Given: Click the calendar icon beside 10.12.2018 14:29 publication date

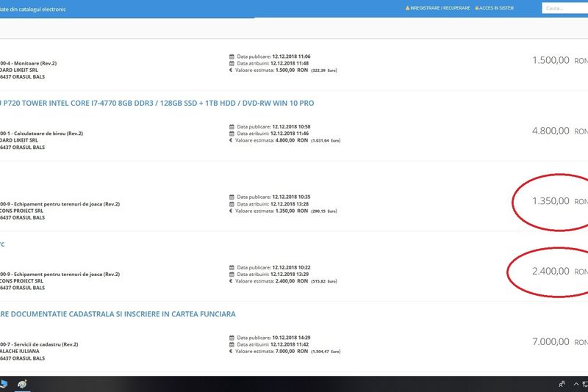Looking at the screenshot, I should pyautogui.click(x=232, y=338).
